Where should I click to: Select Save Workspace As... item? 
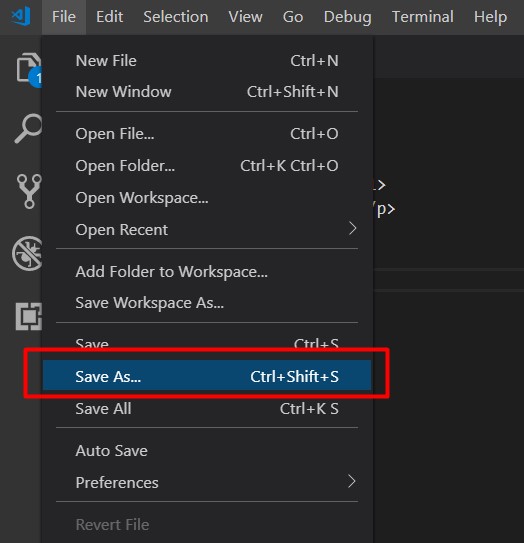(x=207, y=303)
